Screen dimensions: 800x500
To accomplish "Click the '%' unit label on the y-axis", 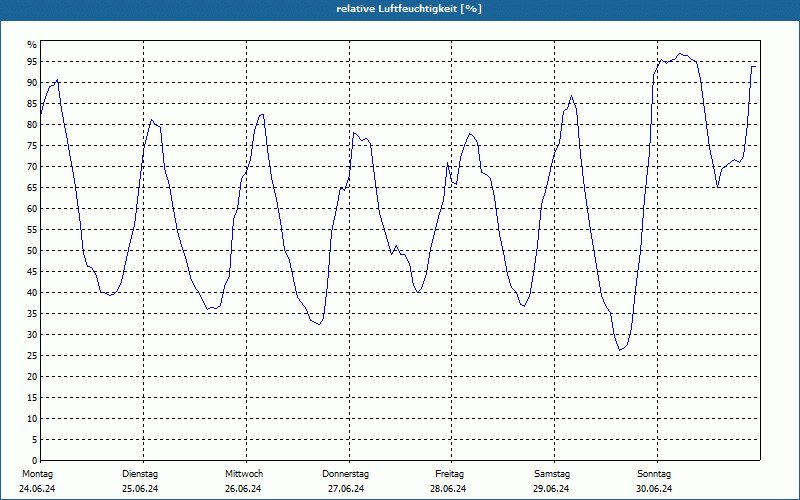I will coord(32,45).
